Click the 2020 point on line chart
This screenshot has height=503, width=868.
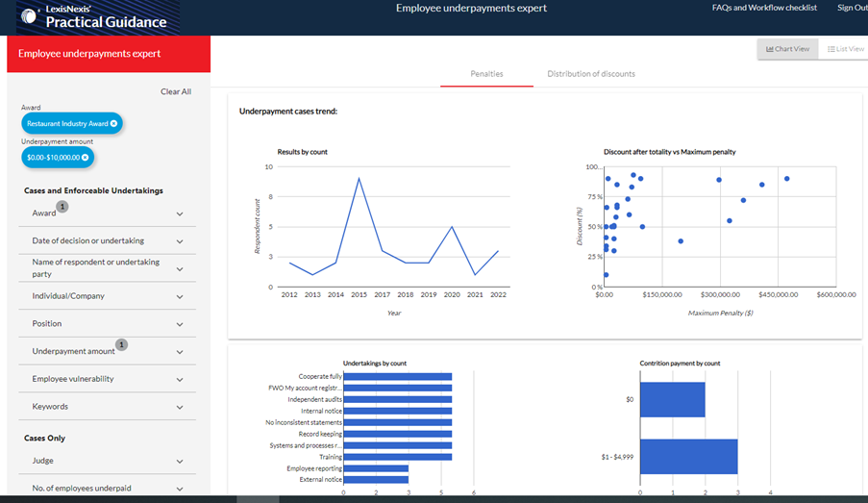452,227
